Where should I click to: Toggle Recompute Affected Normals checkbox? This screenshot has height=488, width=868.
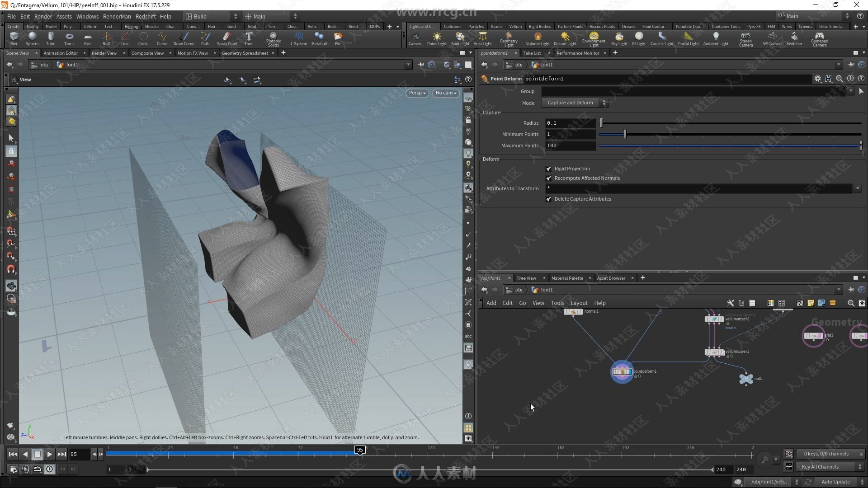[x=548, y=178]
